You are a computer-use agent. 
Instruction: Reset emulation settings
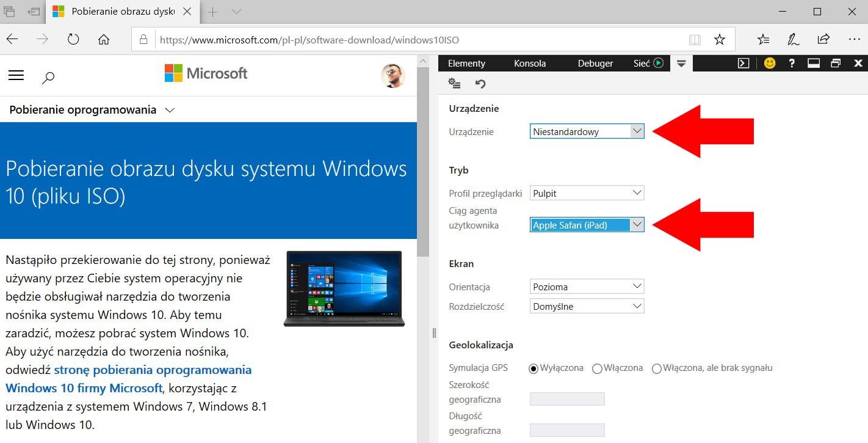pos(480,84)
